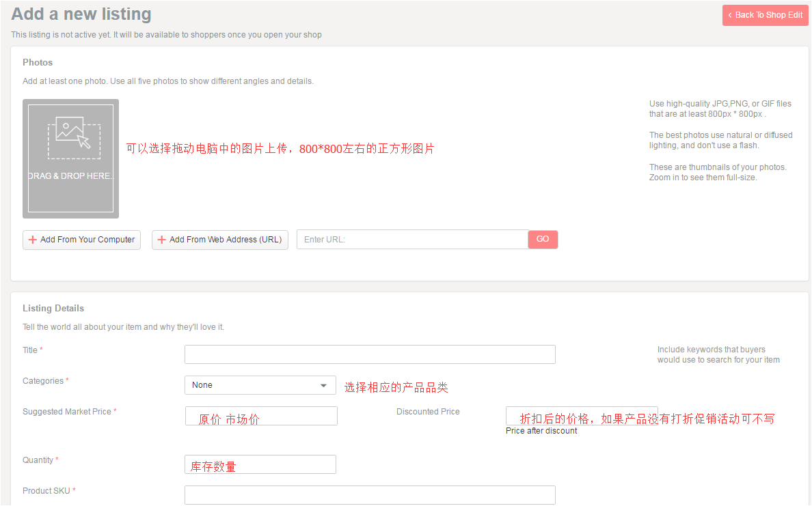Click the DRAG & DROP HERE text
Viewport: 812px width, 506px height.
70,176
